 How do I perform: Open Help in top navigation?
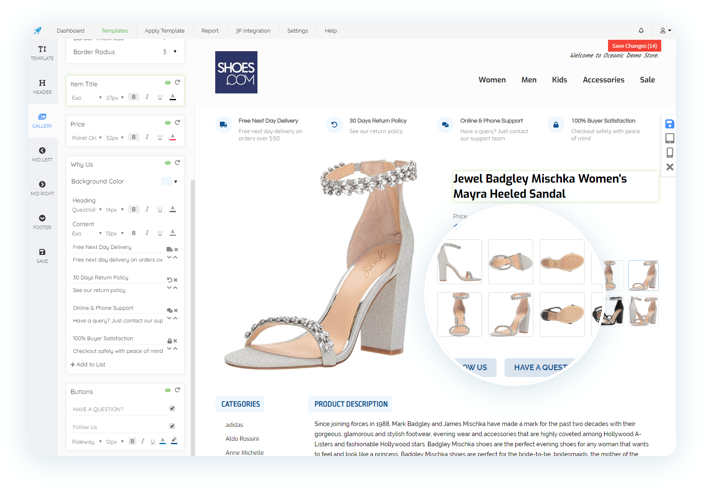pyautogui.click(x=330, y=31)
